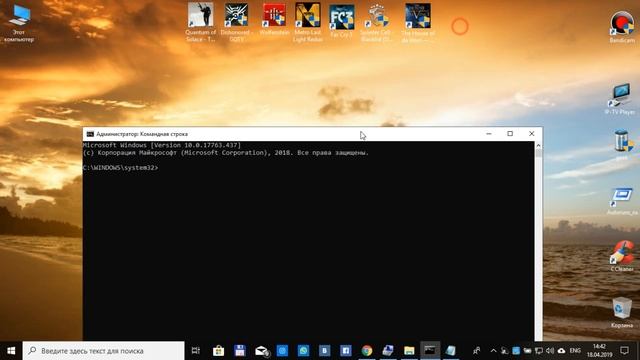Select the Bandicam desktop icon
640x360 pixels.
tap(622, 27)
